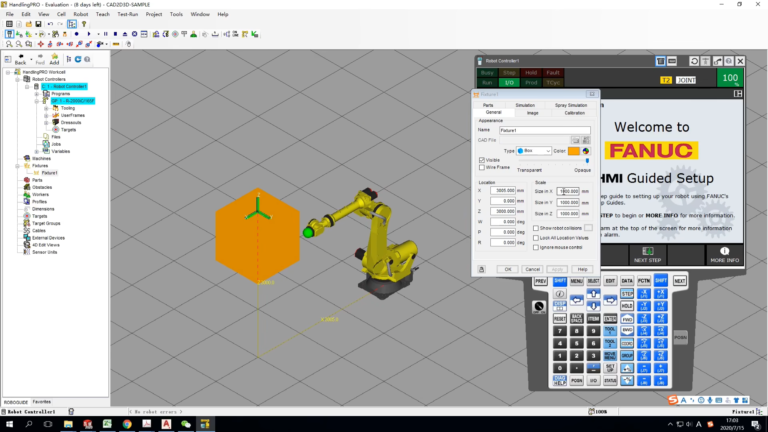
Task: Click the Add star icon in navigator
Action: 54,59
